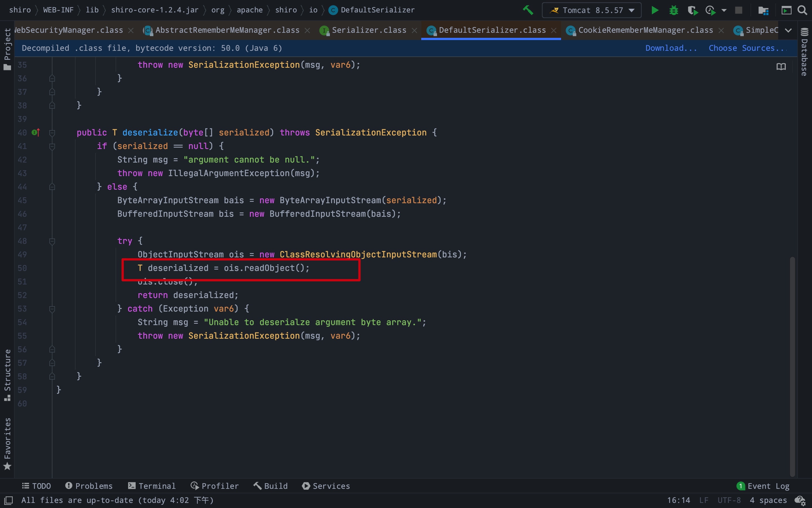Change UTF-8 file encoding
This screenshot has width=812, height=508.
tap(729, 500)
